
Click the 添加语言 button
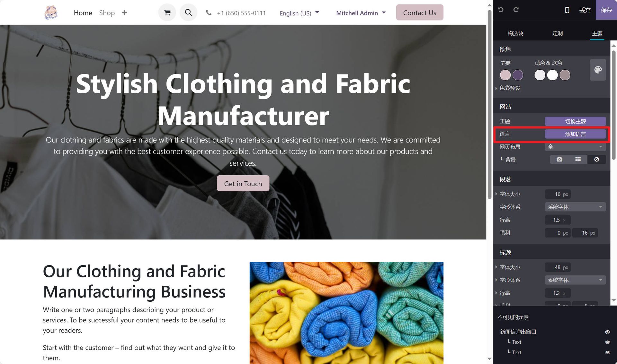click(575, 134)
